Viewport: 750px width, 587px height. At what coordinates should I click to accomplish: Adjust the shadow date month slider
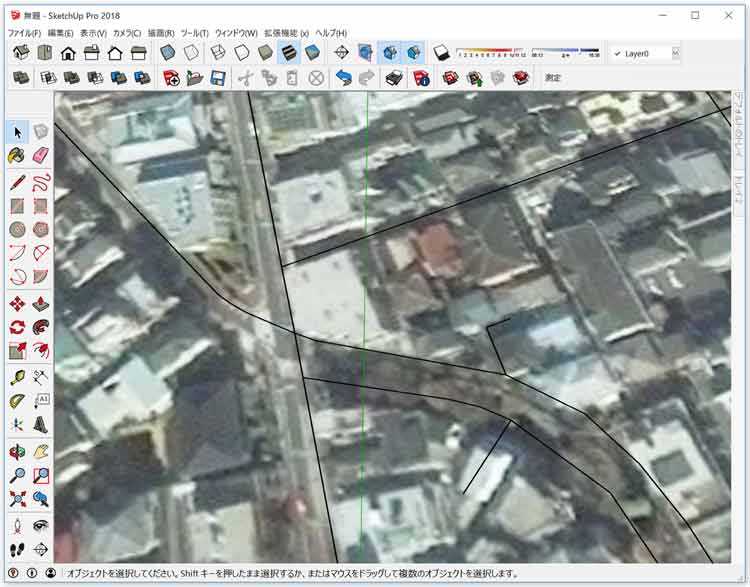coord(491,52)
